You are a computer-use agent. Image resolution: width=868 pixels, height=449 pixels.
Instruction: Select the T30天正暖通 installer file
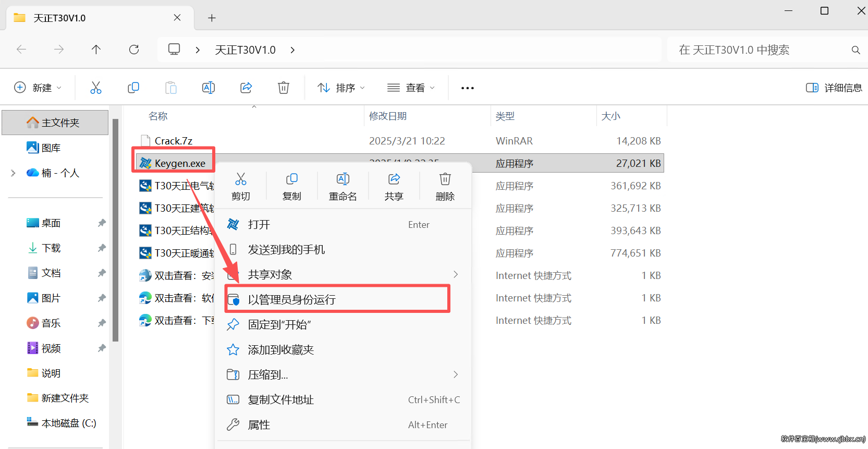click(177, 253)
